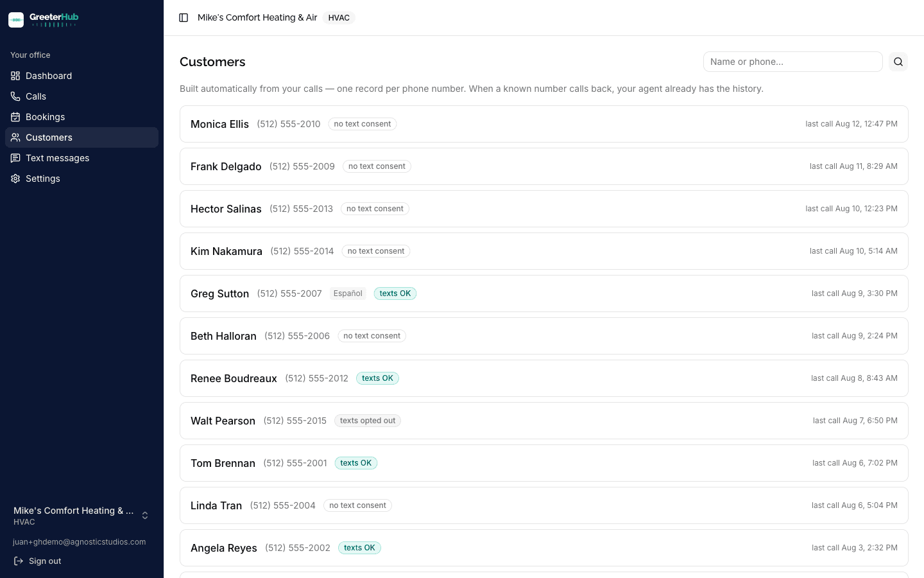Image resolution: width=924 pixels, height=578 pixels.
Task: Click last call Aug 7, 6:50 PM
Action: click(855, 421)
